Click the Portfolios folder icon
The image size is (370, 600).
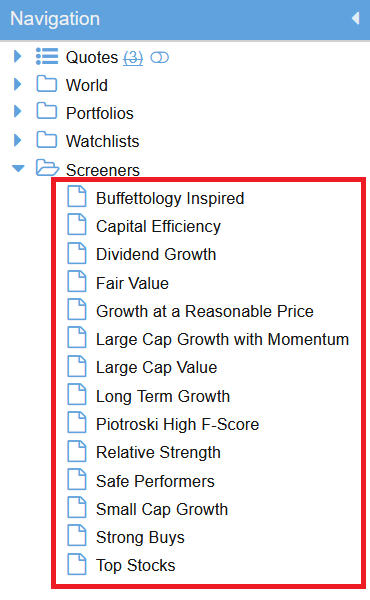pyautogui.click(x=47, y=112)
